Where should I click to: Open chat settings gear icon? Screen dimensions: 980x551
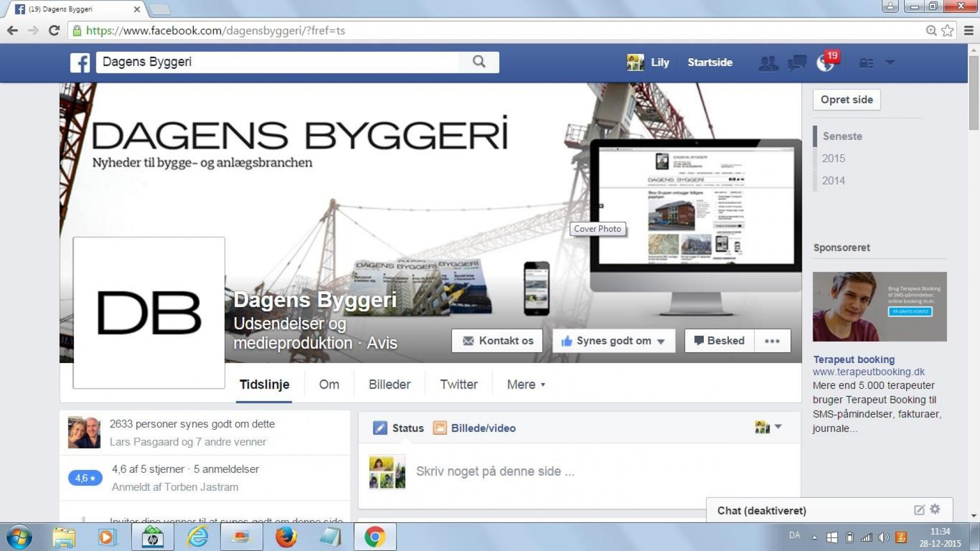click(935, 509)
